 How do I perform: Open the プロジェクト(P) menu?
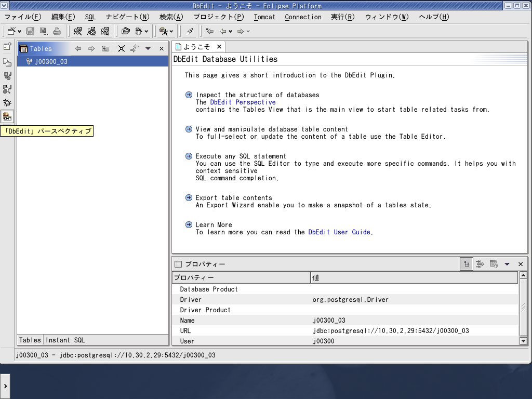coord(219,17)
